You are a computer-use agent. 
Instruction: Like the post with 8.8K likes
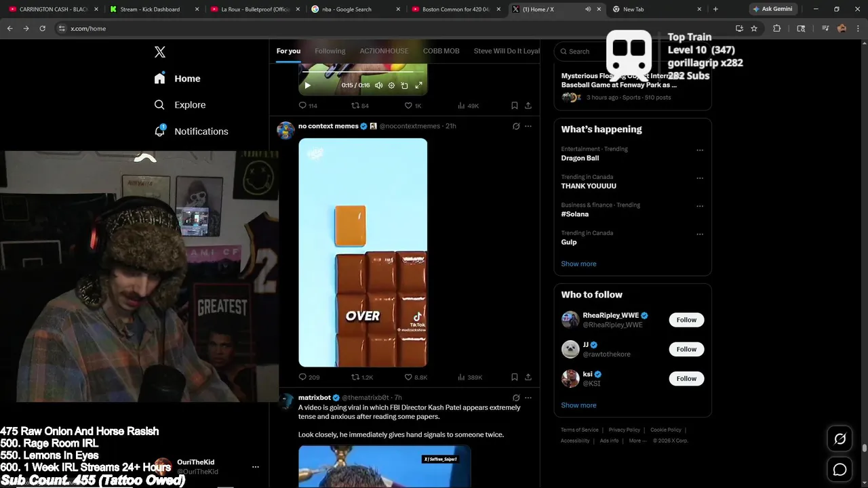[416, 378]
